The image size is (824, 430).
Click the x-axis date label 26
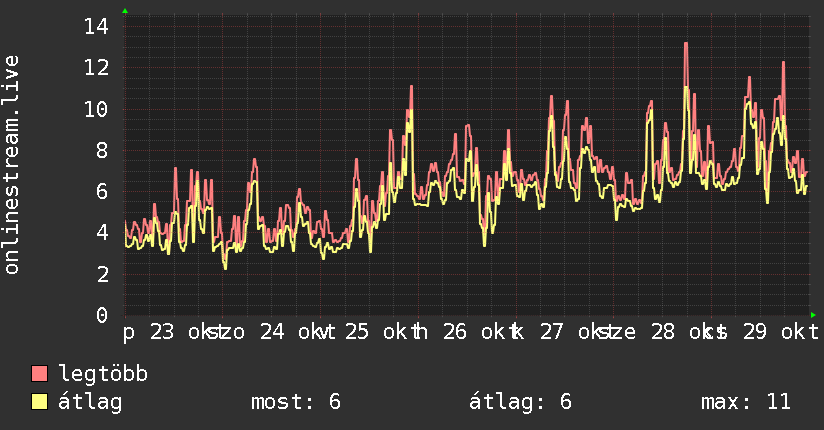(455, 332)
